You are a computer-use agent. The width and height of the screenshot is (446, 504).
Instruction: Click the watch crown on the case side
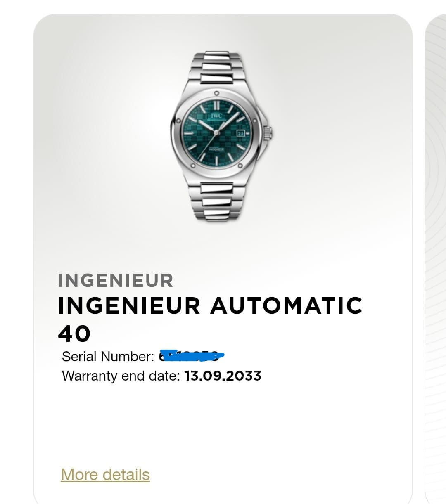pyautogui.click(x=269, y=133)
